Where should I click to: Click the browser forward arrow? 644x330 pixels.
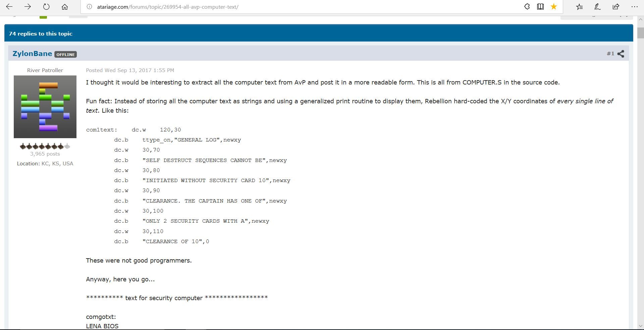pyautogui.click(x=28, y=7)
